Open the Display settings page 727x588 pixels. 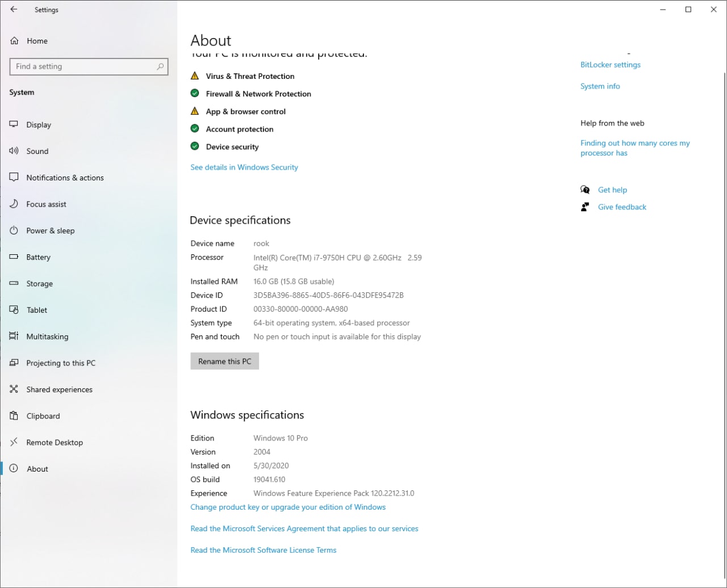coord(89,125)
